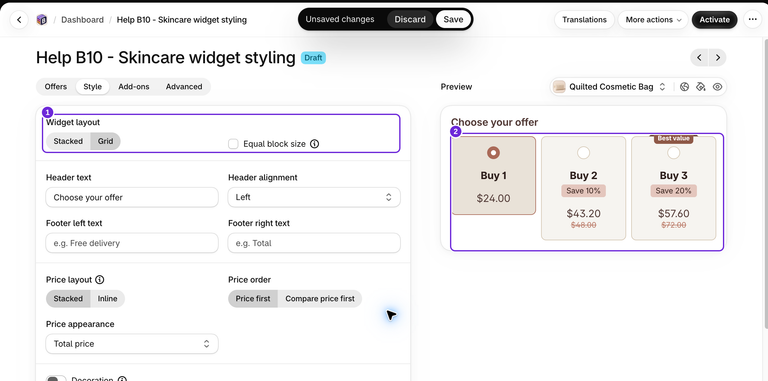Open the Price appearance dropdown
Image resolution: width=768 pixels, height=381 pixels.
click(132, 344)
